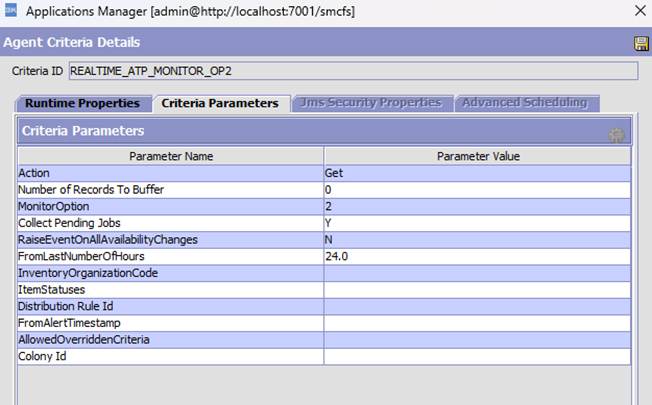The width and height of the screenshot is (652, 405).
Task: Click the empty Distribution Rule Id value cell
Action: coord(477,306)
